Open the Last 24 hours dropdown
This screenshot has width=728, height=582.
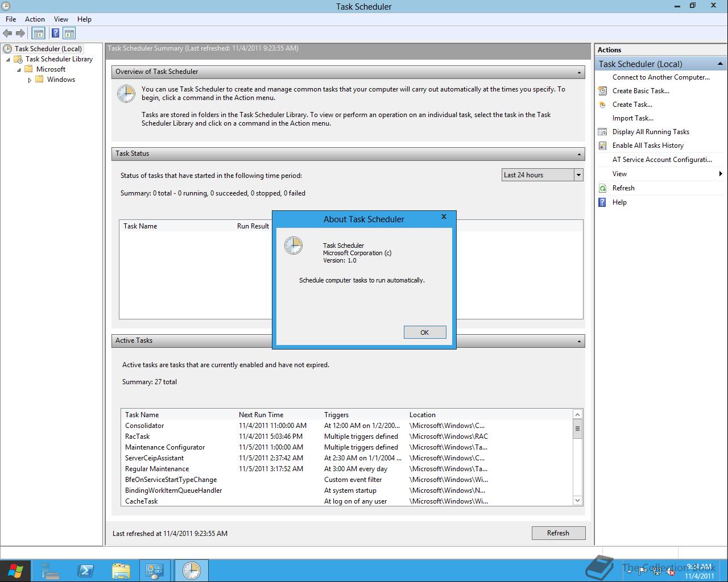click(578, 175)
